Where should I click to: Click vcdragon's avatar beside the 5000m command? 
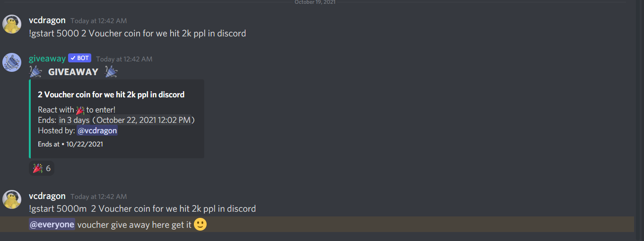12,199
